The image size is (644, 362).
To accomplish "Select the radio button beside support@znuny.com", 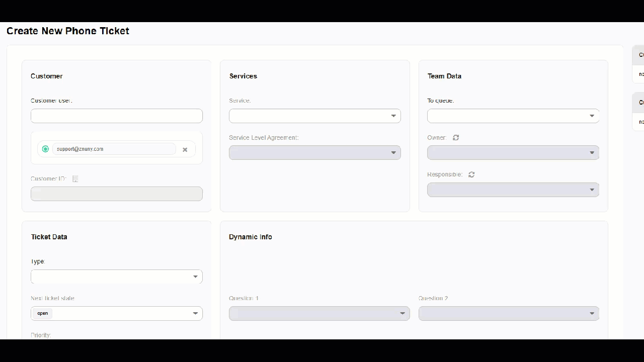I will tap(45, 149).
